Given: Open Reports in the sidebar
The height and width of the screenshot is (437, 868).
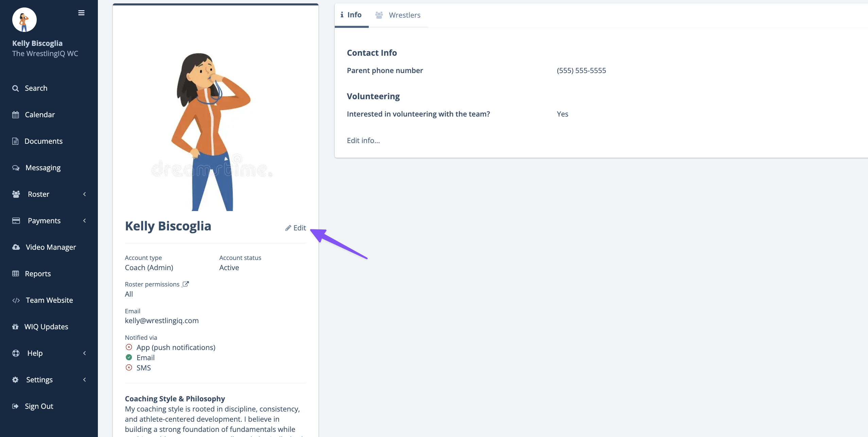Looking at the screenshot, I should click(38, 274).
